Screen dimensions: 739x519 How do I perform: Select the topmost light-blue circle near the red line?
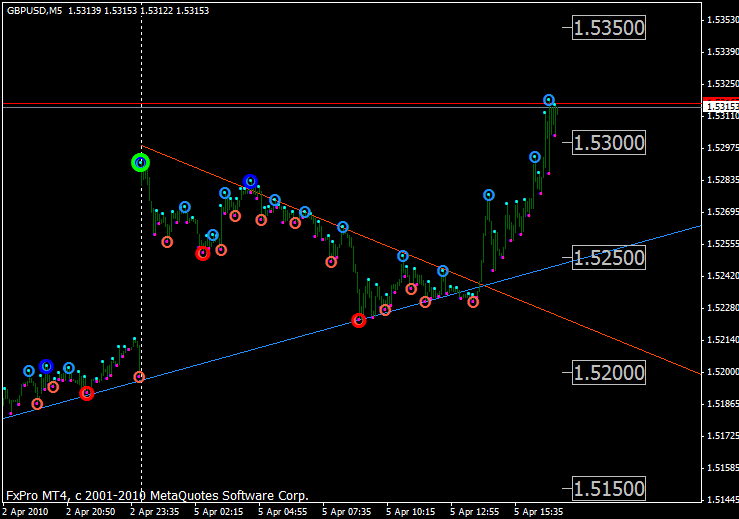549,100
